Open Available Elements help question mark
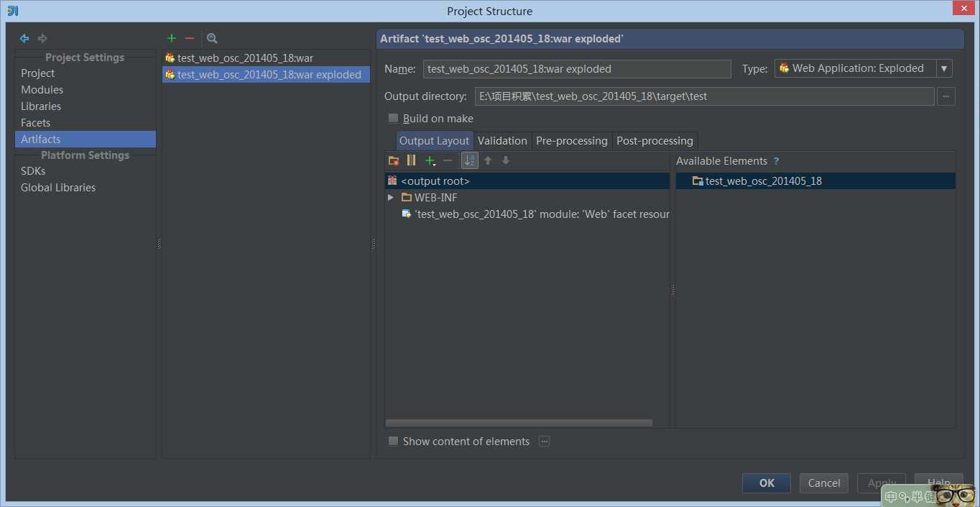The image size is (980, 507). (776, 161)
